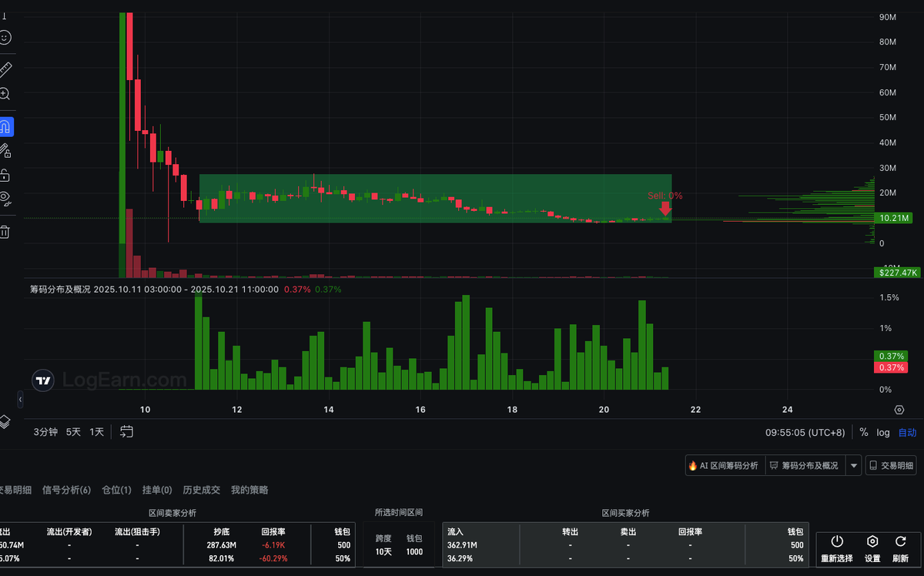Toggle percent scale mode
The height and width of the screenshot is (576, 924).
pos(864,433)
